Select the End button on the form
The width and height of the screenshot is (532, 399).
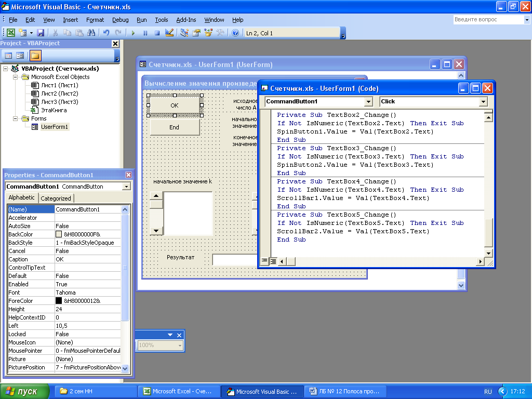tap(175, 127)
